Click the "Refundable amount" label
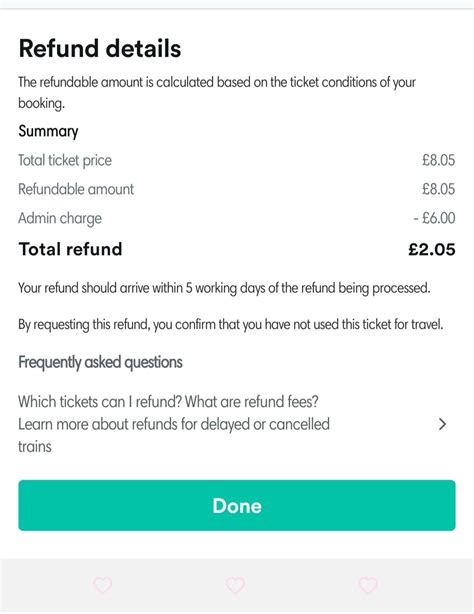The height and width of the screenshot is (614, 474). [x=76, y=189]
